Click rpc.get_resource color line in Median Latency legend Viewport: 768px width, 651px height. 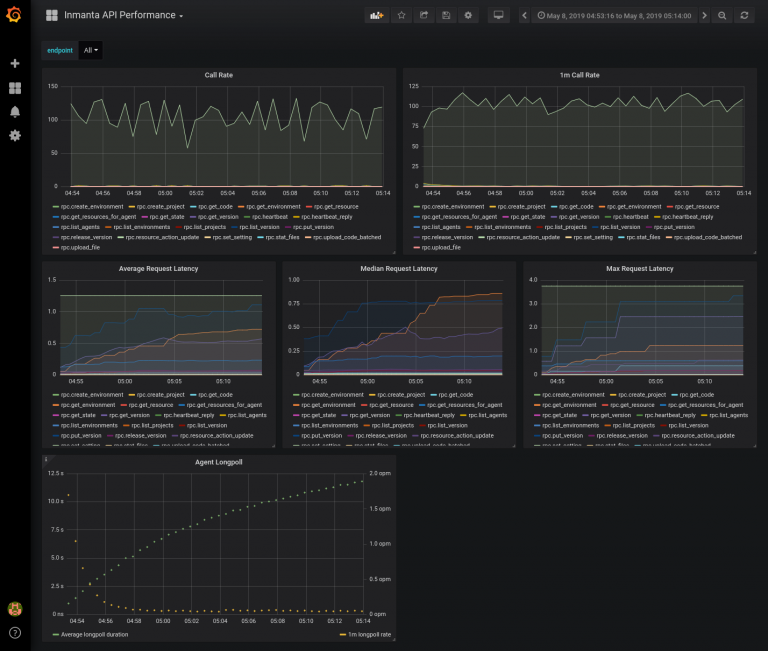364,405
